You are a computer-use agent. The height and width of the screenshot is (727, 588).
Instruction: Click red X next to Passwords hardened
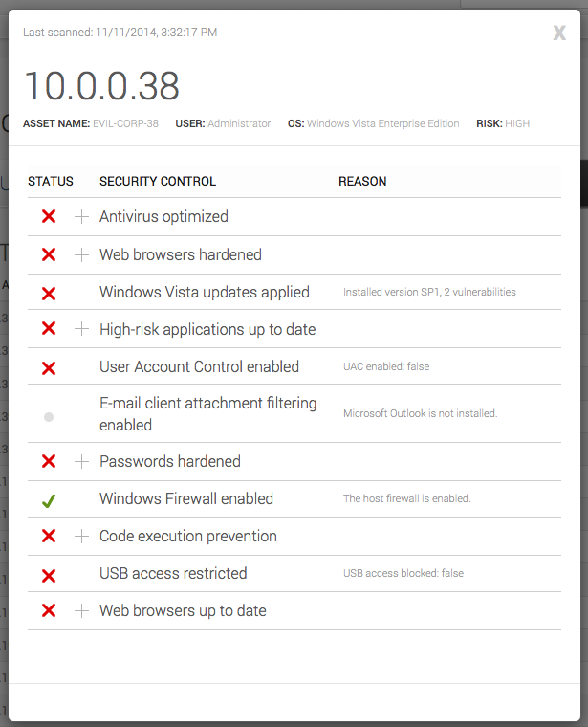click(49, 462)
